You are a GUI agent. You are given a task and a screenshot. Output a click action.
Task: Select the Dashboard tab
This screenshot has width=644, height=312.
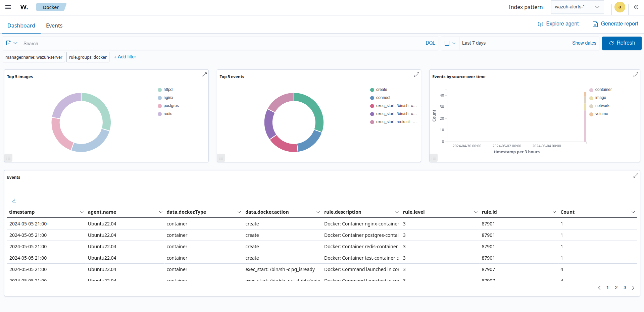21,25
